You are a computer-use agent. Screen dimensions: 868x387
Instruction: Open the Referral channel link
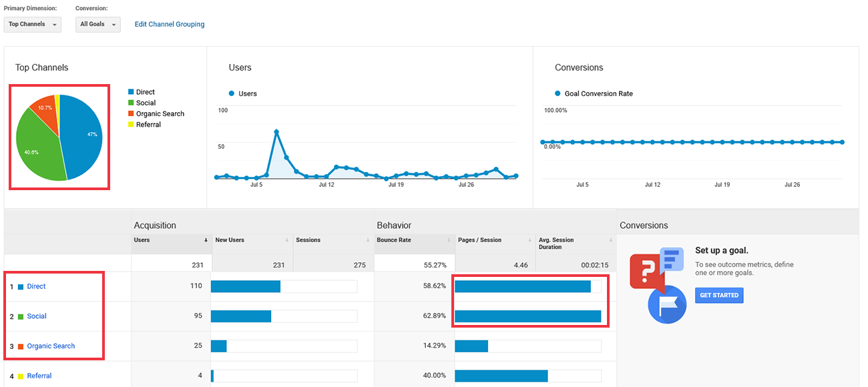pos(39,376)
